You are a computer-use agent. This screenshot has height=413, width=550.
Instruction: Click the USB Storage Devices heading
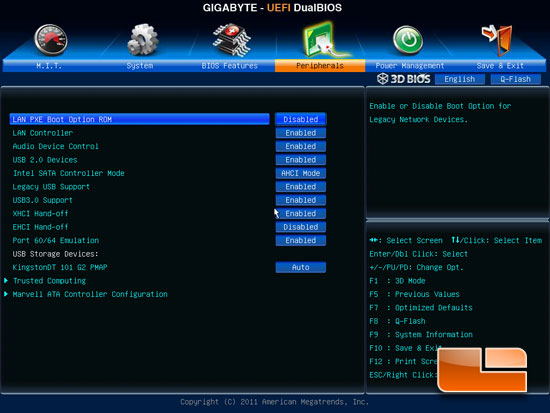coord(55,254)
